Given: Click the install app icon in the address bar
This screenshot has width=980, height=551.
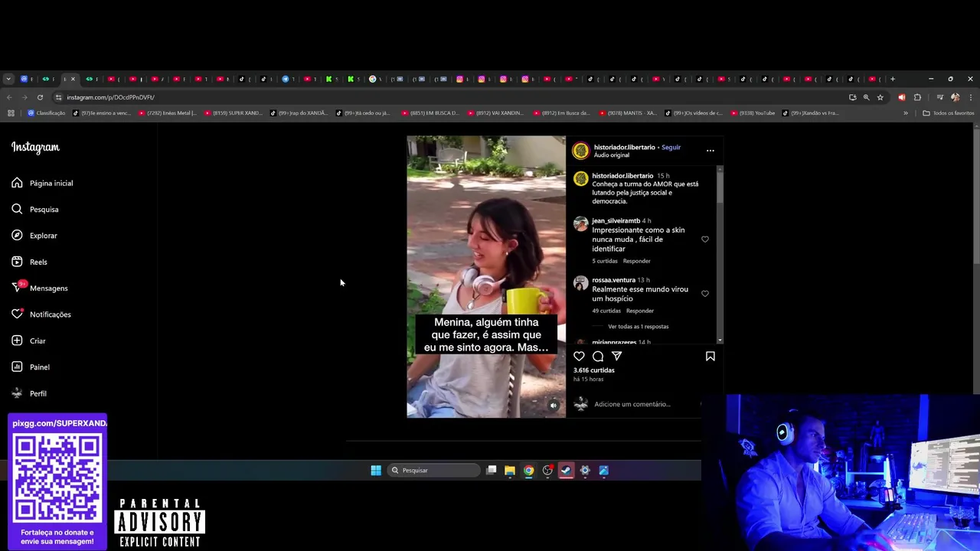Looking at the screenshot, I should pyautogui.click(x=852, y=97).
